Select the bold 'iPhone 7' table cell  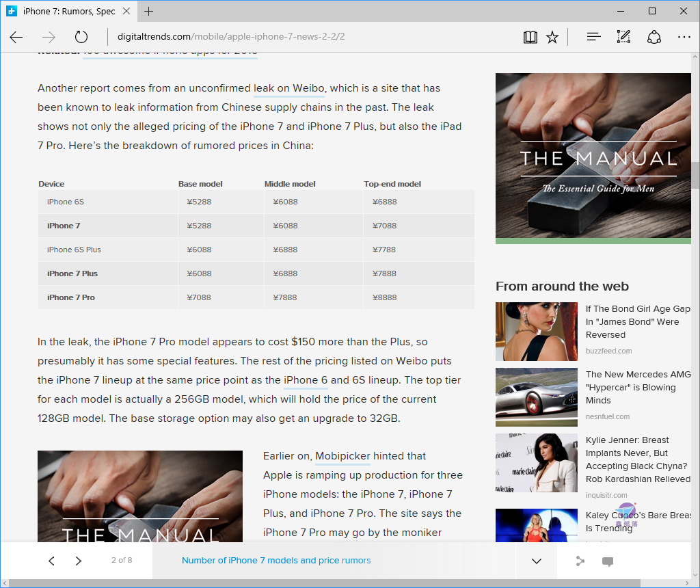pos(108,226)
